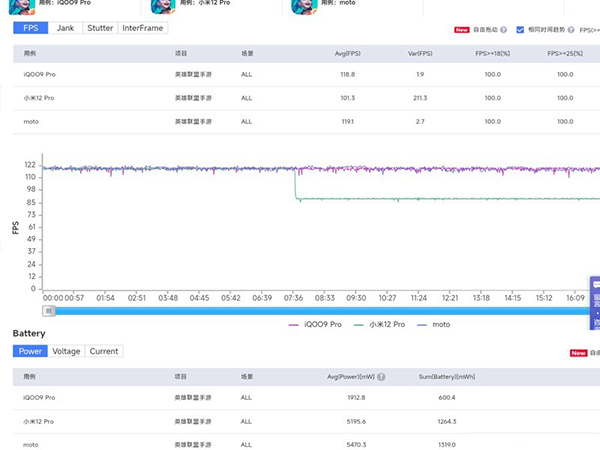600x450 pixels.
Task: Click the Avg(Power) help question icon
Action: pyautogui.click(x=381, y=377)
